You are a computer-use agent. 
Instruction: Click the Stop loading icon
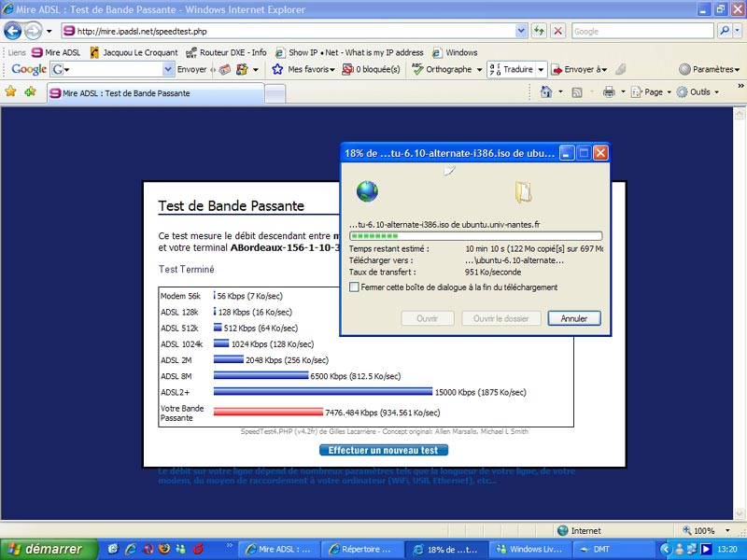point(557,31)
